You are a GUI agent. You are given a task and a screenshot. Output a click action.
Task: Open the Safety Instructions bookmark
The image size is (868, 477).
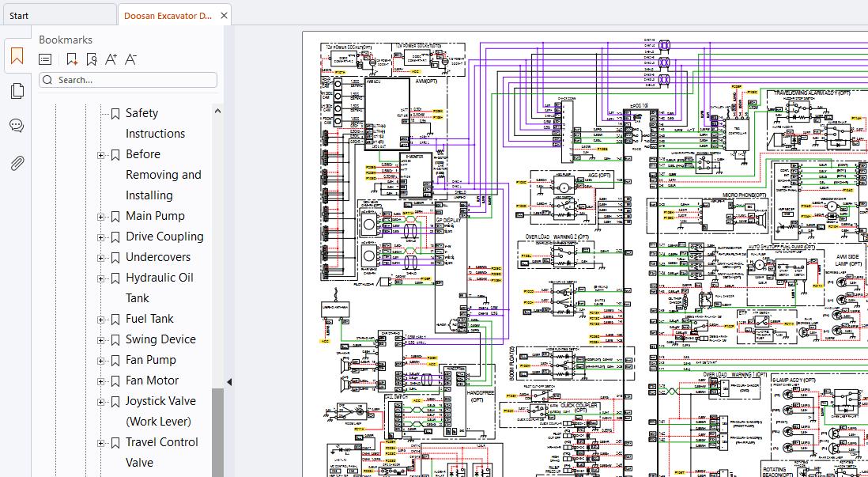coord(155,123)
